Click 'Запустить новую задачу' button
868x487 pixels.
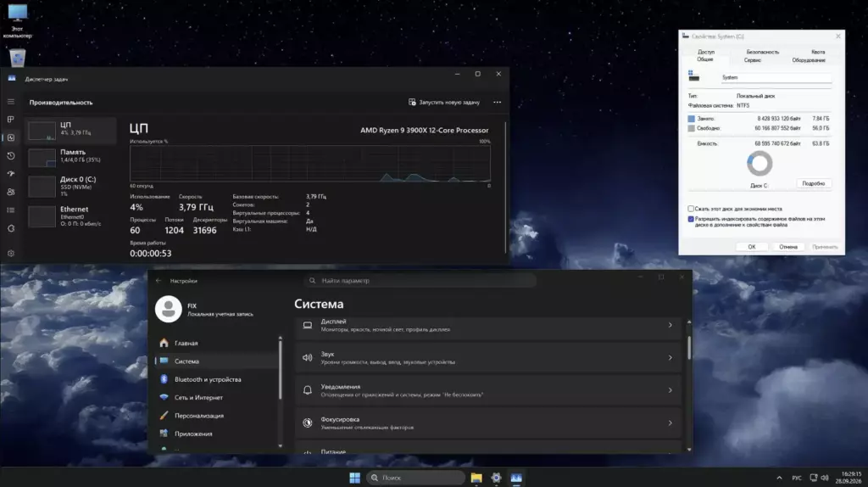[444, 102]
